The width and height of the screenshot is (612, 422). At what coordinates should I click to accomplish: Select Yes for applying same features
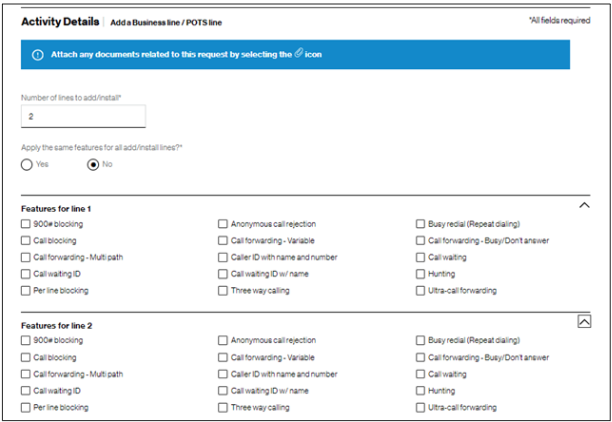[x=27, y=164]
